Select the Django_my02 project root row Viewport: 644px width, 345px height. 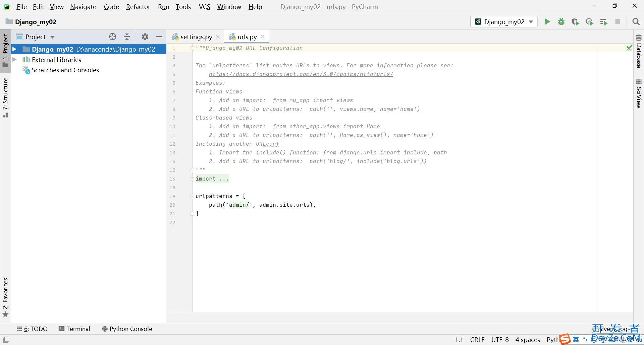[89, 49]
